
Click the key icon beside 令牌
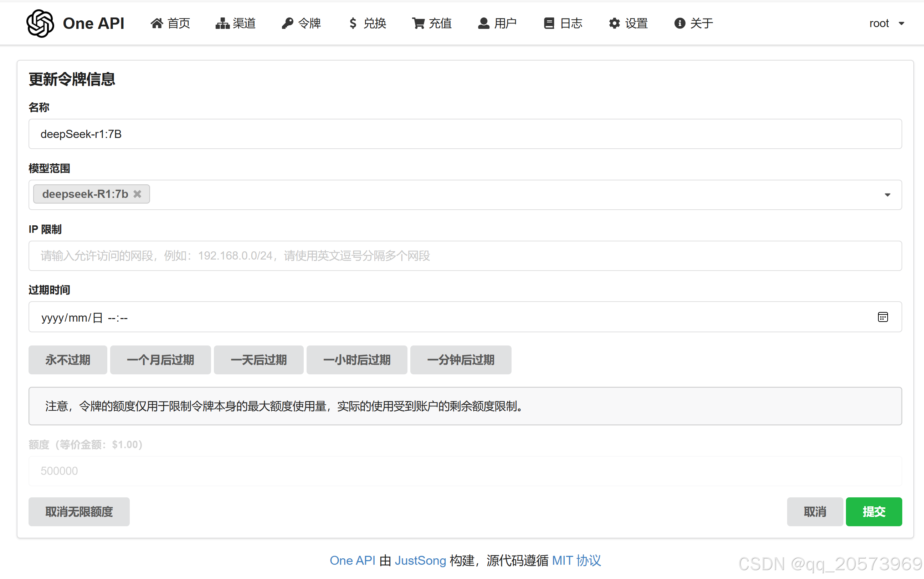coord(287,23)
